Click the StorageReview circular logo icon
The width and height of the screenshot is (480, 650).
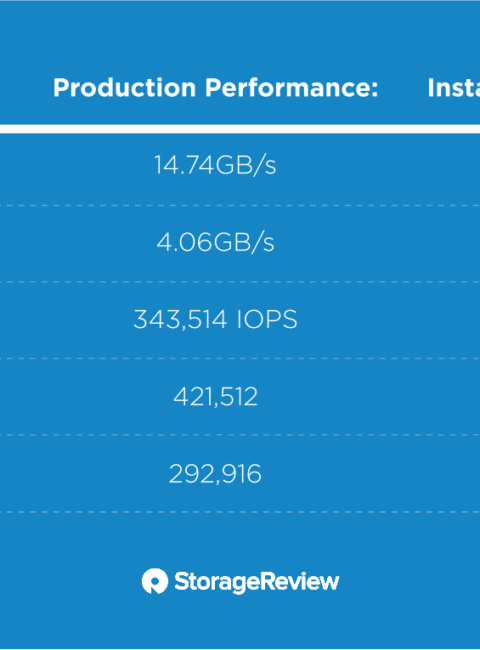pos(155,581)
